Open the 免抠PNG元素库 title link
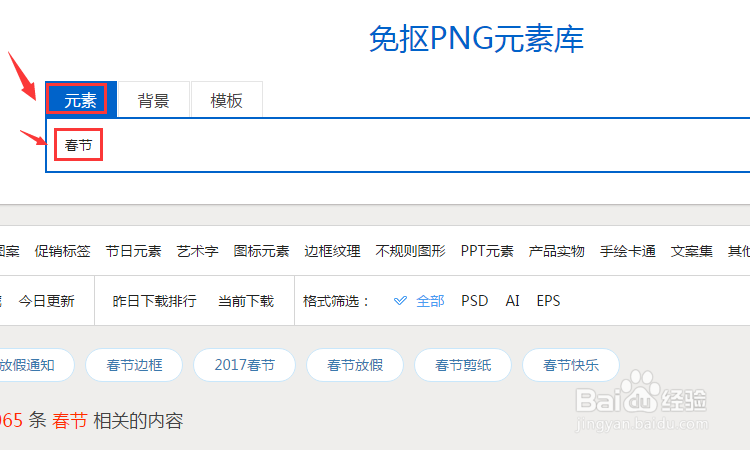 (476, 39)
